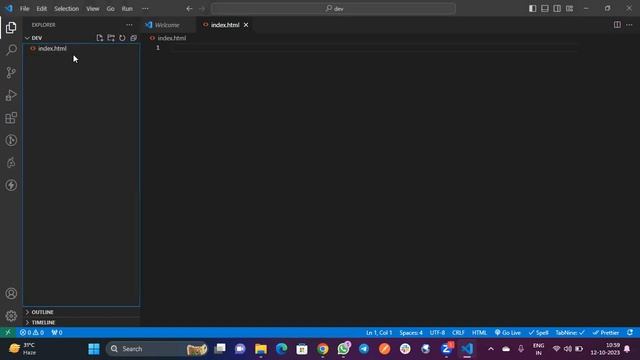640x360 pixels.
Task: Click Prettier status bar item
Action: coord(606,333)
